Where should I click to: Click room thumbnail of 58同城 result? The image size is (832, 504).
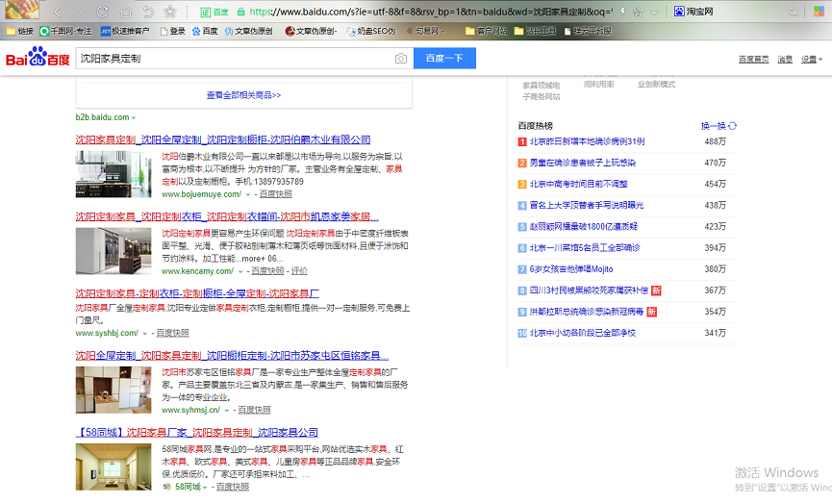(113, 466)
